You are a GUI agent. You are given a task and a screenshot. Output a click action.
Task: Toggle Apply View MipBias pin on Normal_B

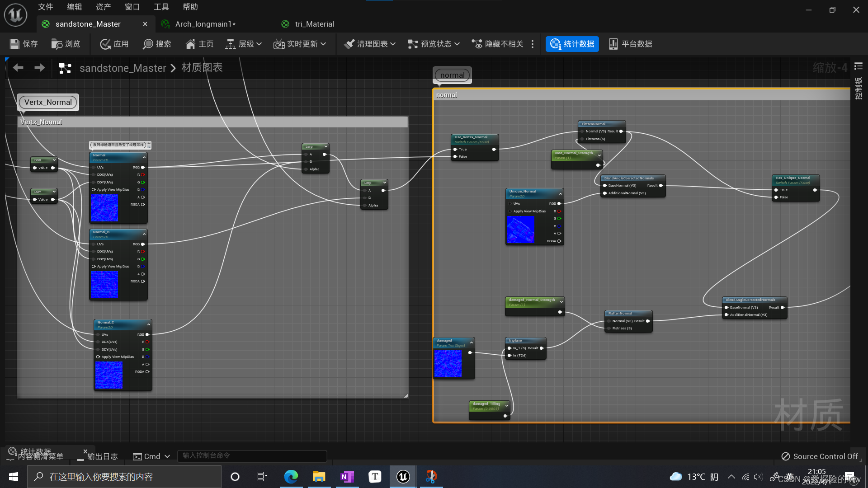pos(94,266)
